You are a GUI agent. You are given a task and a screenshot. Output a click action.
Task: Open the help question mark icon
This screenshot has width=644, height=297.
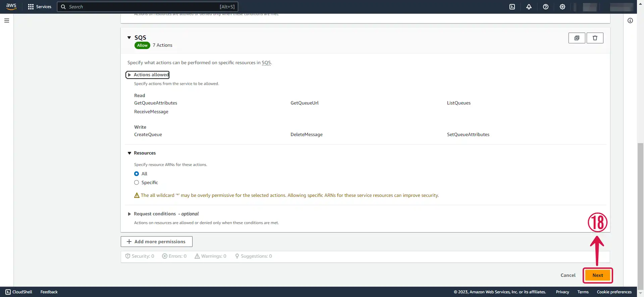coord(546,7)
